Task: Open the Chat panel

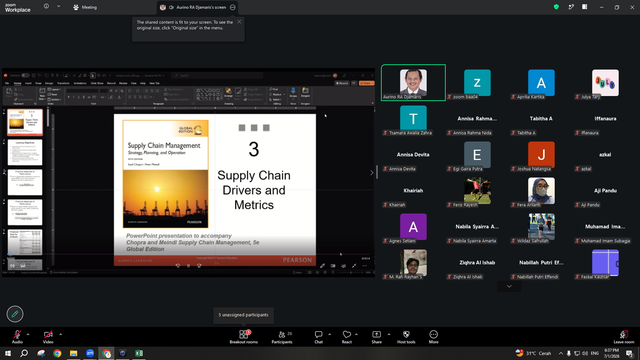Action: 318,337
